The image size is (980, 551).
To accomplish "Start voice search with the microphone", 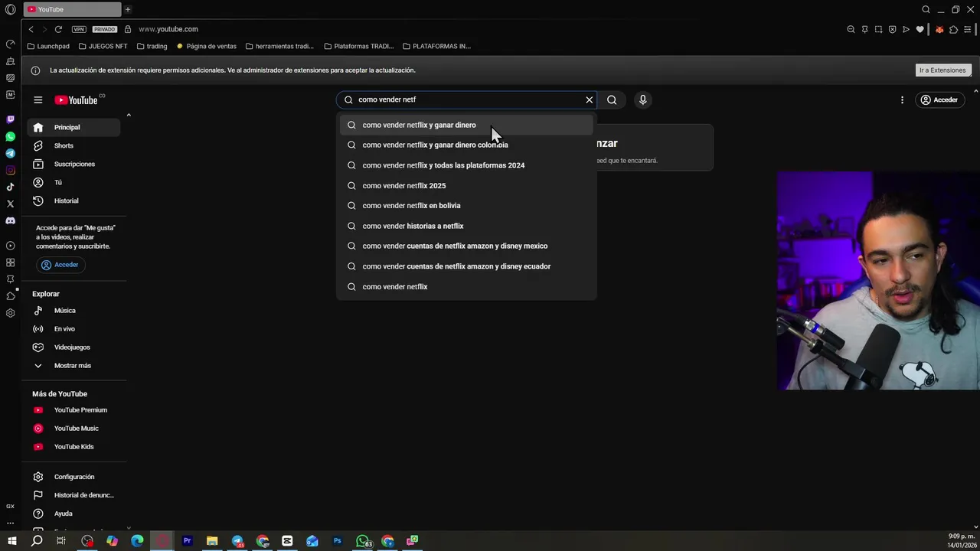I will click(643, 99).
